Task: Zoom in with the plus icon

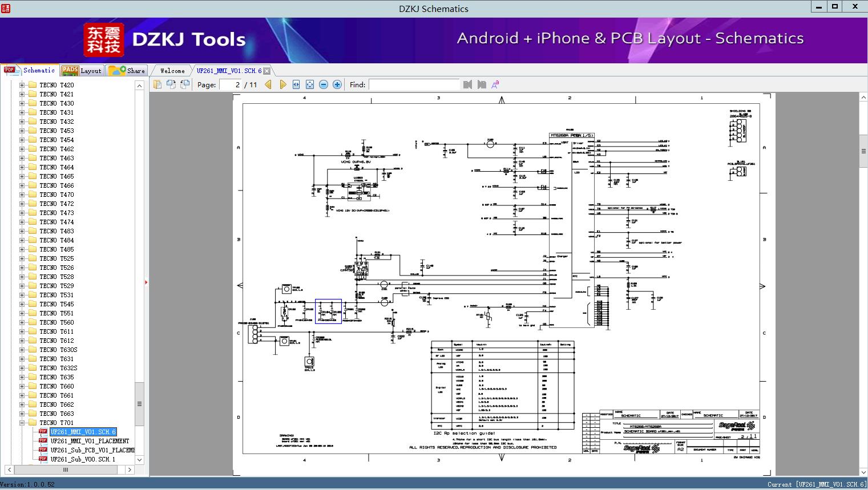Action: pyautogui.click(x=337, y=84)
